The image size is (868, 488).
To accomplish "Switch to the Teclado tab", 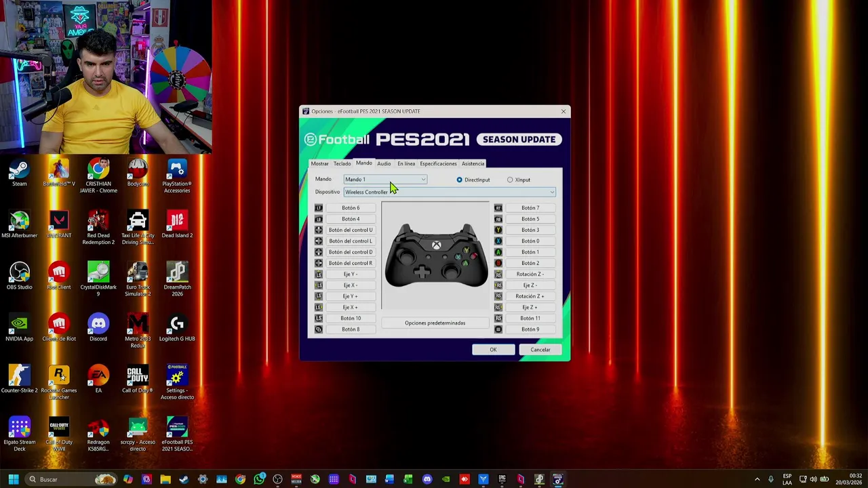I will (342, 163).
